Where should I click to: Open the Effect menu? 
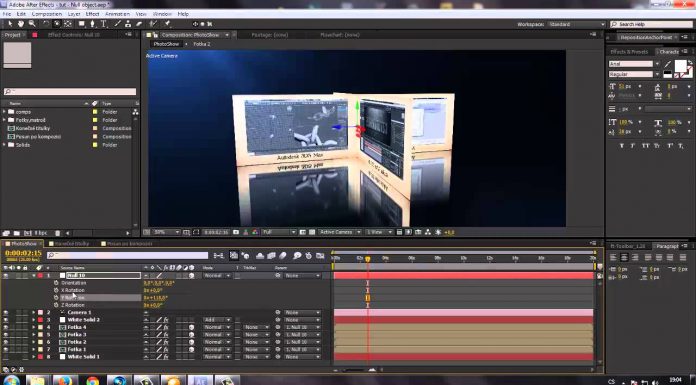coord(92,14)
